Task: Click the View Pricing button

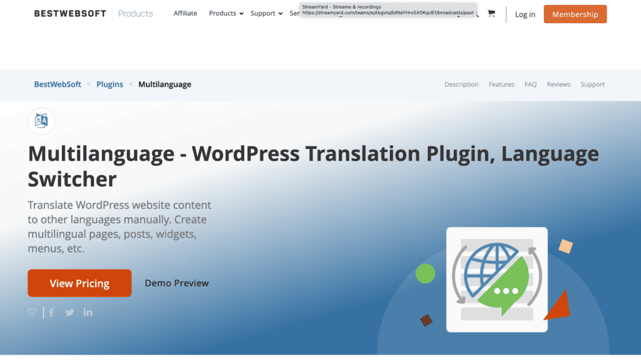Action: [79, 283]
